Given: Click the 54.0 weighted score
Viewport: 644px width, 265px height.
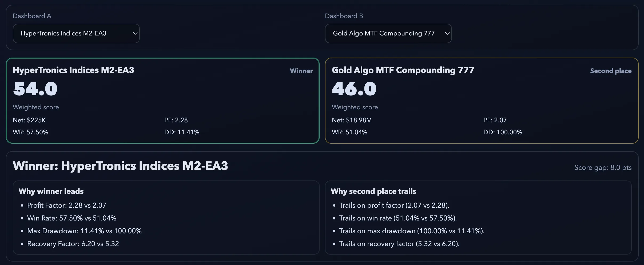Looking at the screenshot, I should 35,89.
